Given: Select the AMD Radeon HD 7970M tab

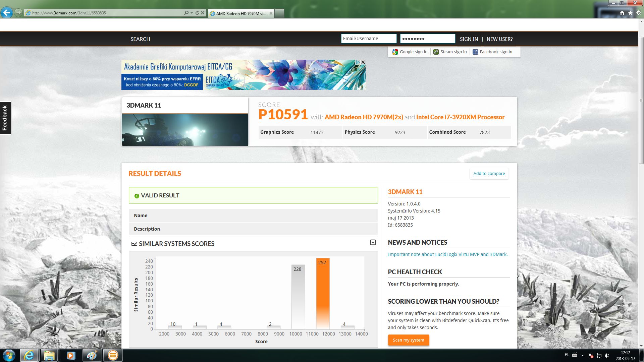Looking at the screenshot, I should (x=241, y=13).
